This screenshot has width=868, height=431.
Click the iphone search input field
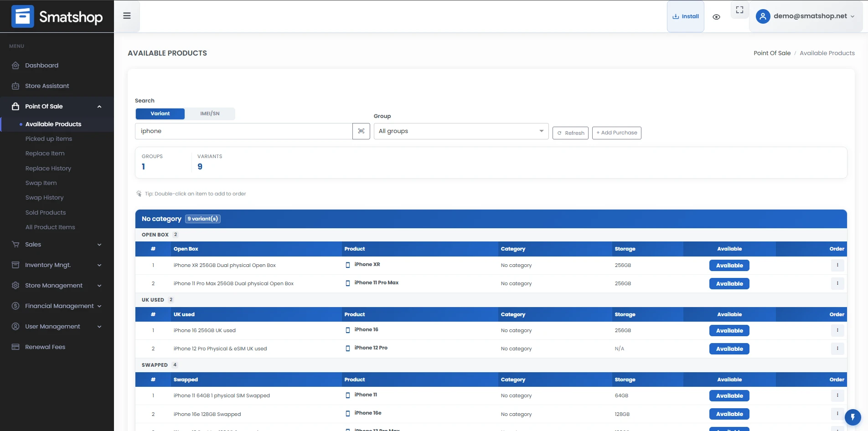(244, 131)
